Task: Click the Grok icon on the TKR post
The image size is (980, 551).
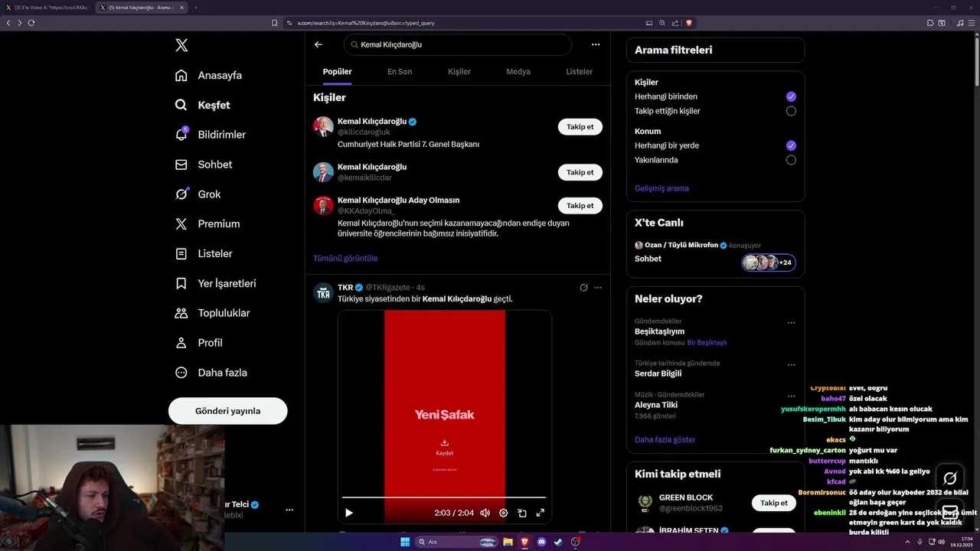Action: point(583,288)
